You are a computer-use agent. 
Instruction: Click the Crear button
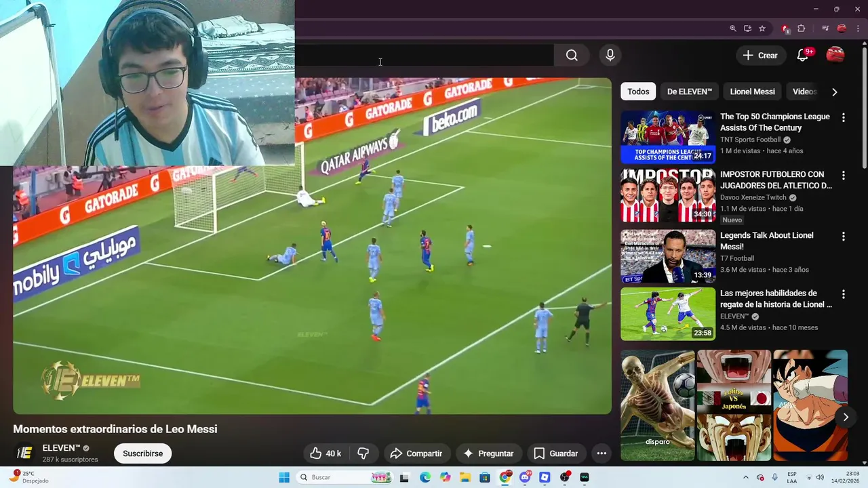pos(760,56)
